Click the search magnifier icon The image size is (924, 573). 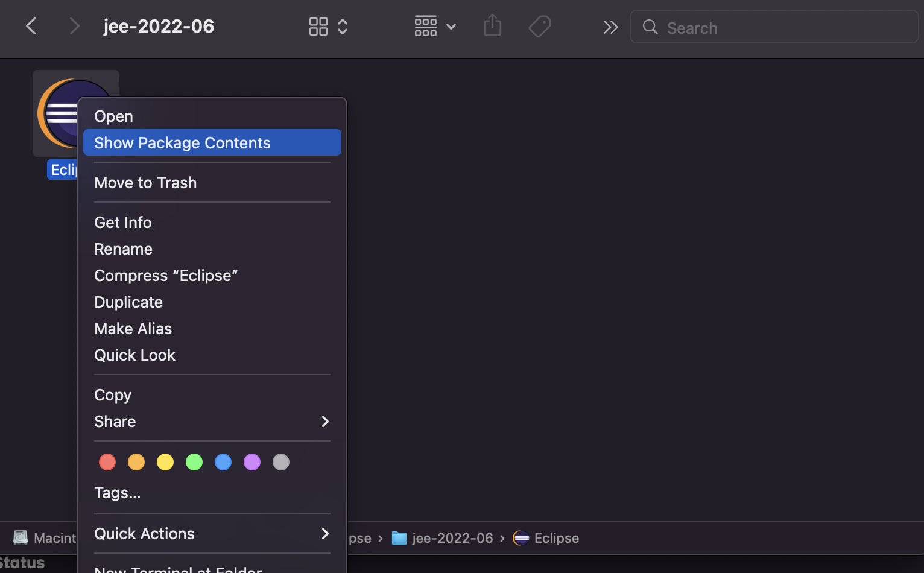pos(650,27)
